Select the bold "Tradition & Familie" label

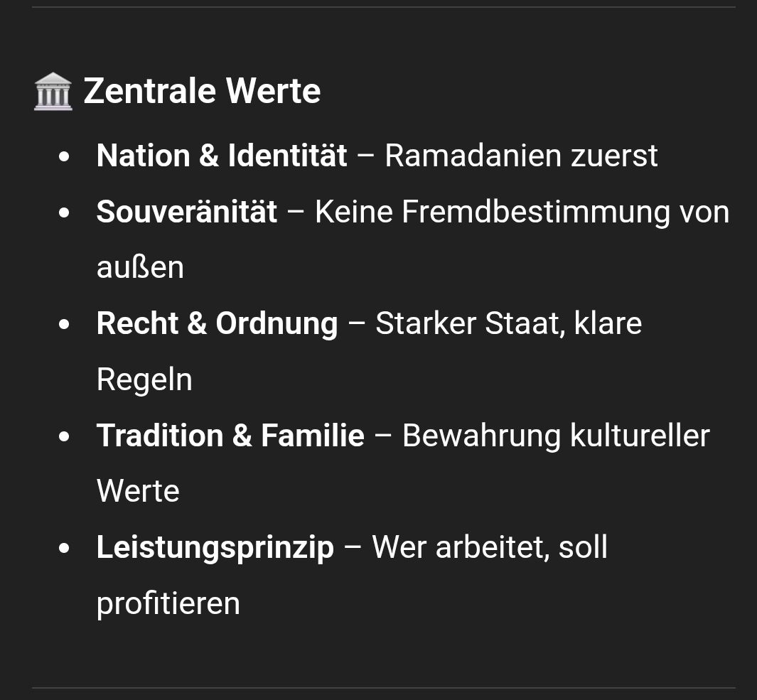230,436
